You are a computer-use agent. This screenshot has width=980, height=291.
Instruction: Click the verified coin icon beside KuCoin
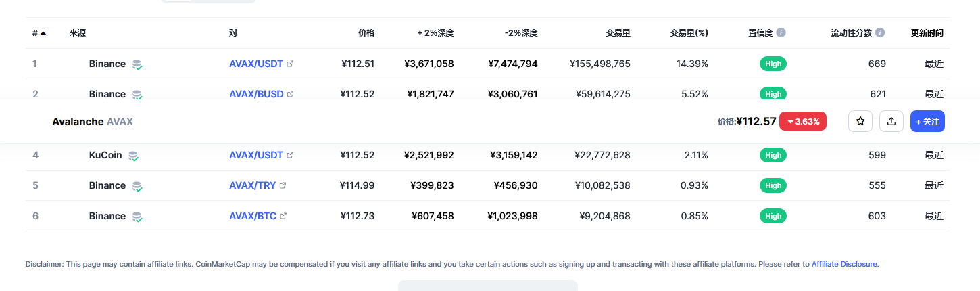[134, 156]
